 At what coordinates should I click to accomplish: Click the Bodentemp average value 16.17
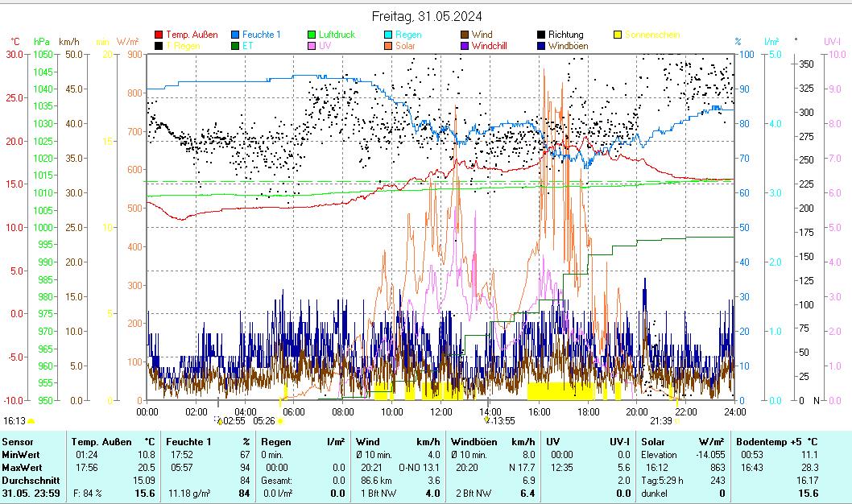pos(807,481)
